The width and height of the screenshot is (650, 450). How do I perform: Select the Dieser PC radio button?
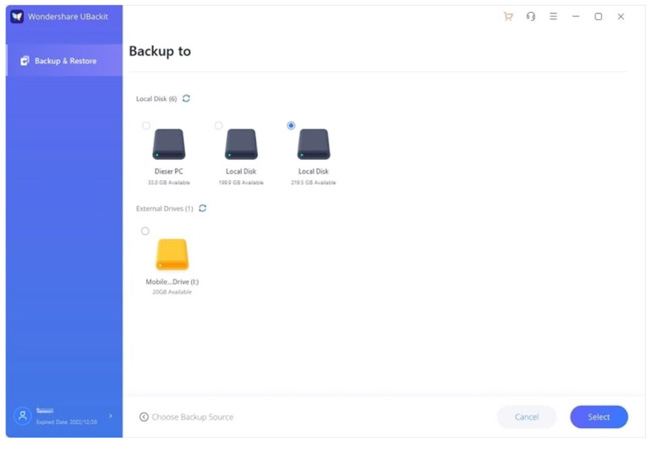146,126
